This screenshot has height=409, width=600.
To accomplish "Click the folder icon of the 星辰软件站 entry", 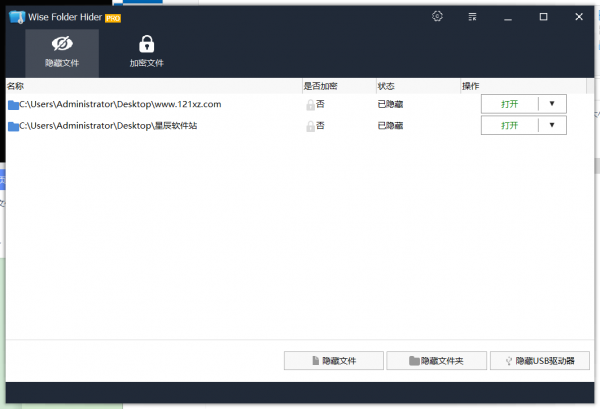I will (13, 126).
